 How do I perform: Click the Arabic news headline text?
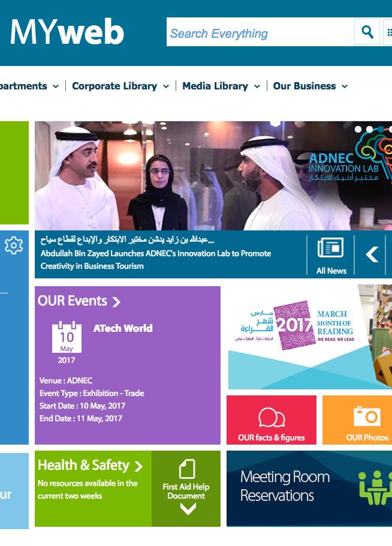pos(127,240)
